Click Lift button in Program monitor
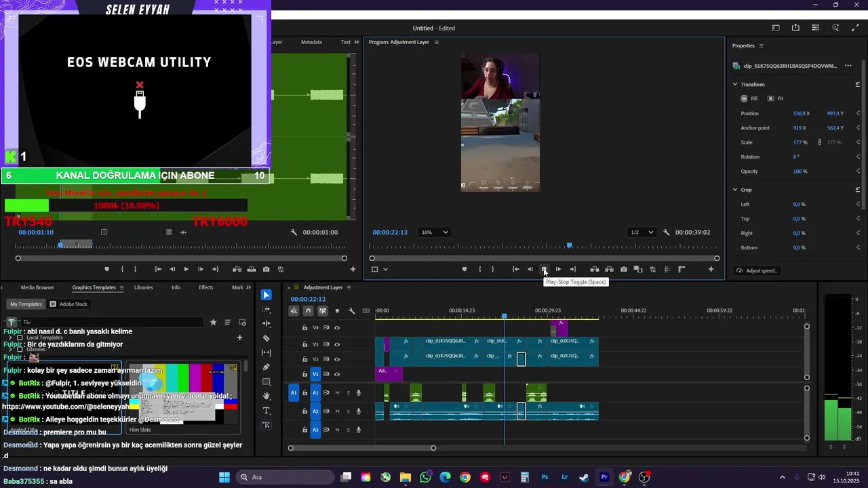The width and height of the screenshot is (868, 488). click(x=595, y=269)
